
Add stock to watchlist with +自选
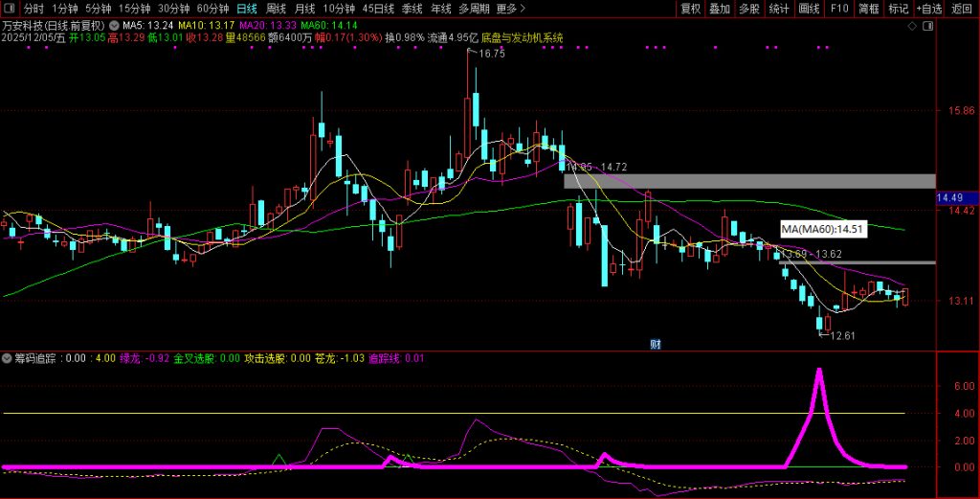click(x=928, y=9)
